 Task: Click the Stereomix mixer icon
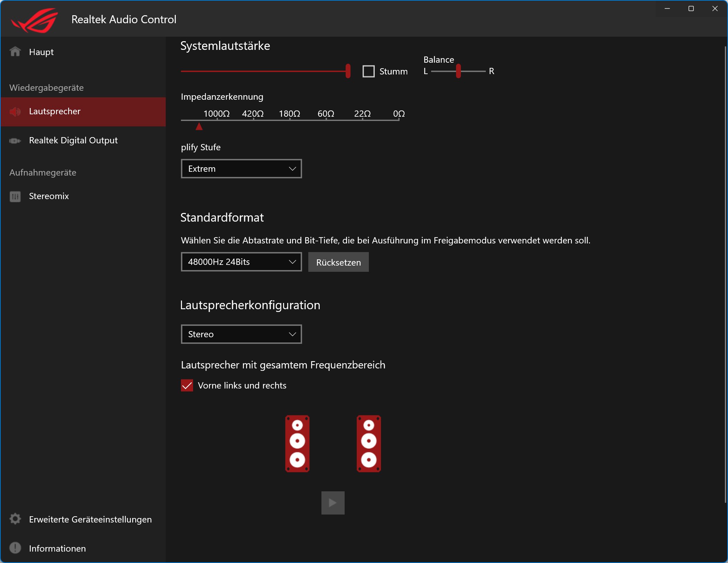(15, 196)
